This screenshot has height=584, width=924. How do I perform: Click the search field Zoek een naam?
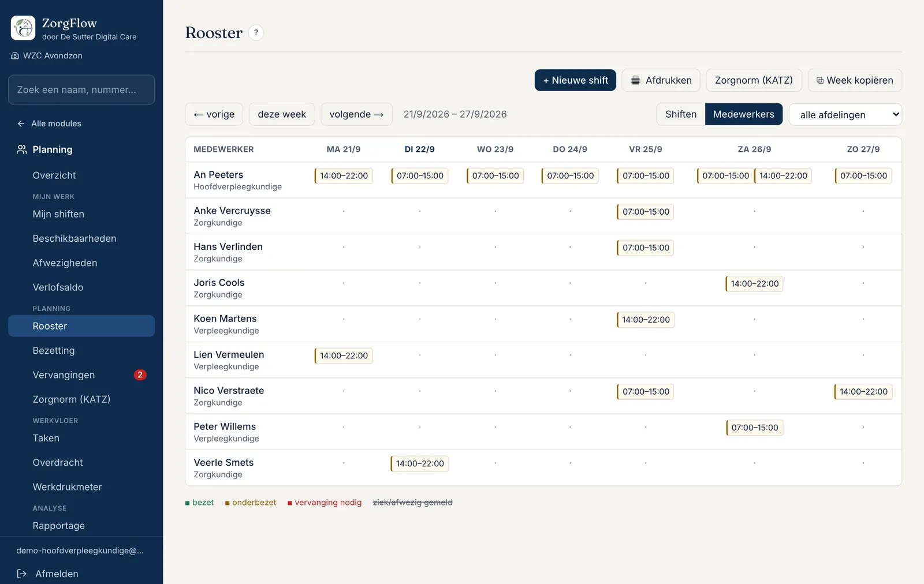(x=81, y=89)
